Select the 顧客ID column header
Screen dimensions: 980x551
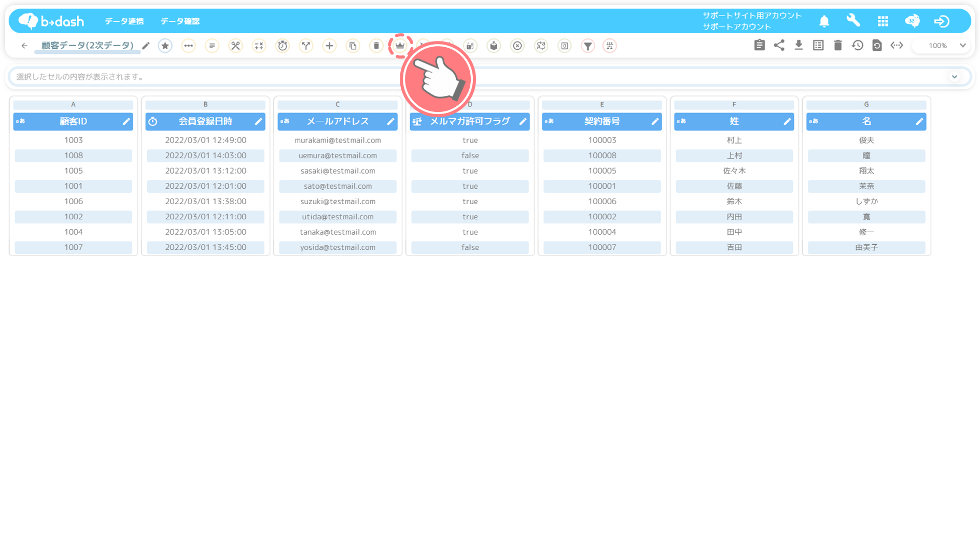(x=73, y=121)
